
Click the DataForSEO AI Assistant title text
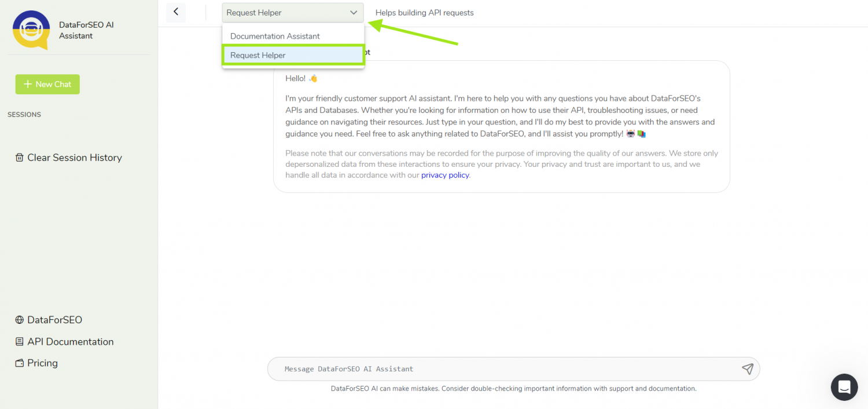pyautogui.click(x=86, y=30)
